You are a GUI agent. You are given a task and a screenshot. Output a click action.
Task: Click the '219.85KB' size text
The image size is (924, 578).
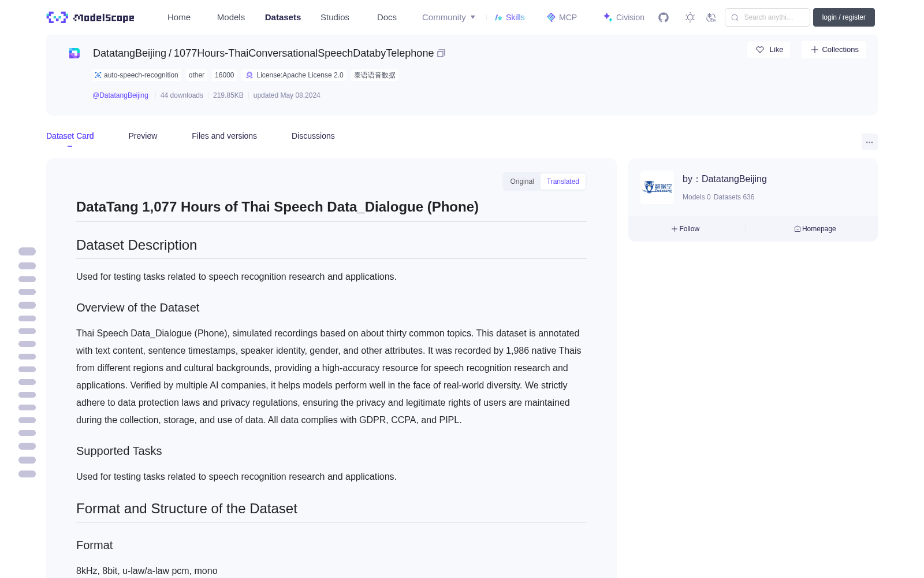pyautogui.click(x=228, y=95)
